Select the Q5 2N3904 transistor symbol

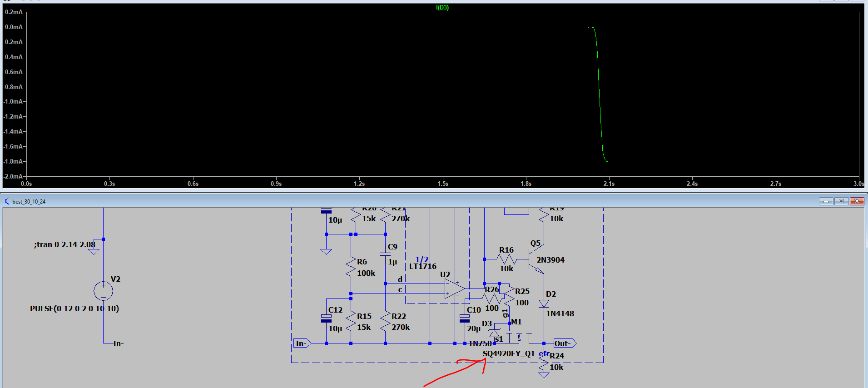pyautogui.click(x=536, y=259)
